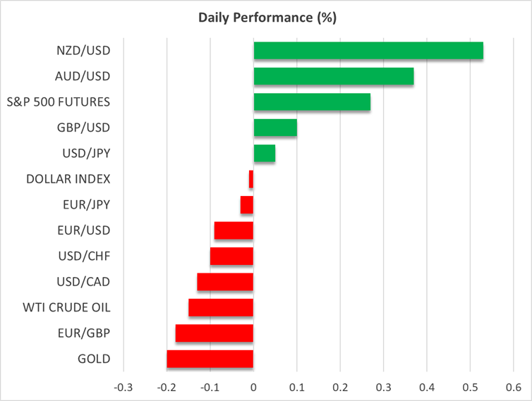Click the EUR/GBP red bar

coord(214,333)
